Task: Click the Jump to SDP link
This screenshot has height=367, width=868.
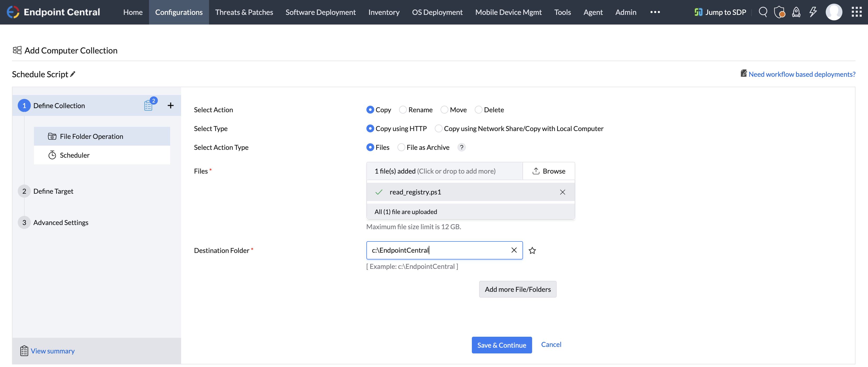Action: point(726,12)
